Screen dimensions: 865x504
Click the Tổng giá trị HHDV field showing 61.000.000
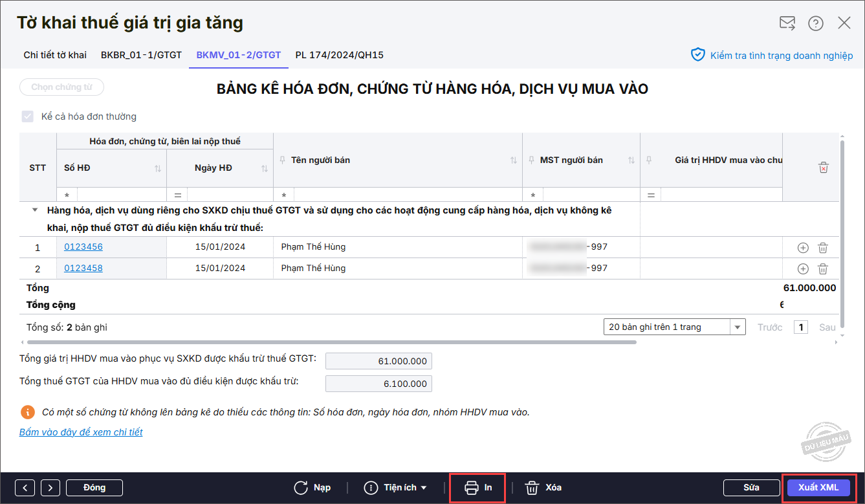[378, 361]
